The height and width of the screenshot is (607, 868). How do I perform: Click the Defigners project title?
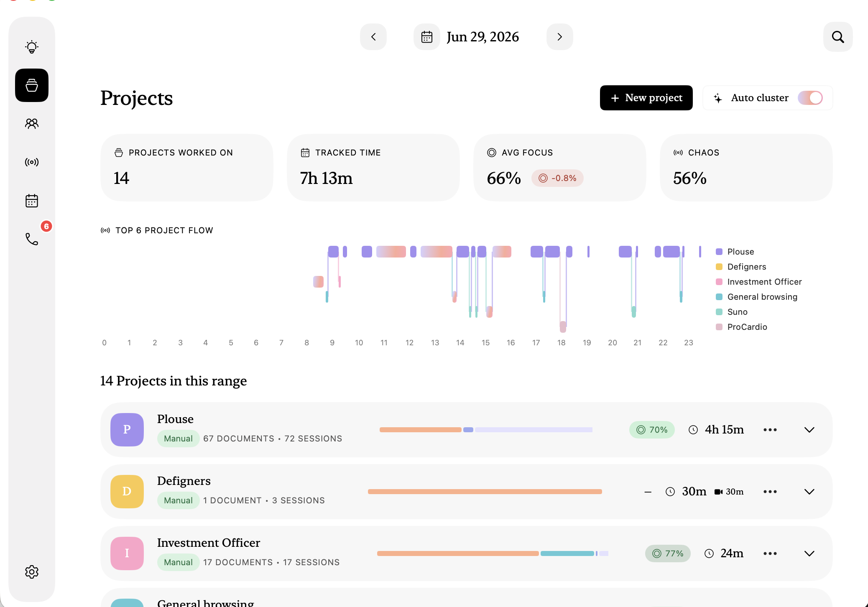click(184, 481)
